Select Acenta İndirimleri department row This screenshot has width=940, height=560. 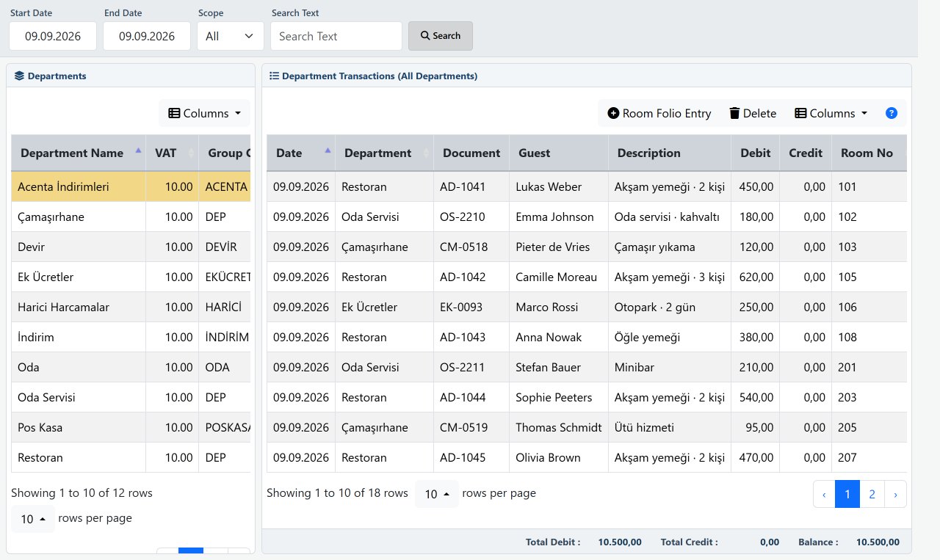coord(131,186)
